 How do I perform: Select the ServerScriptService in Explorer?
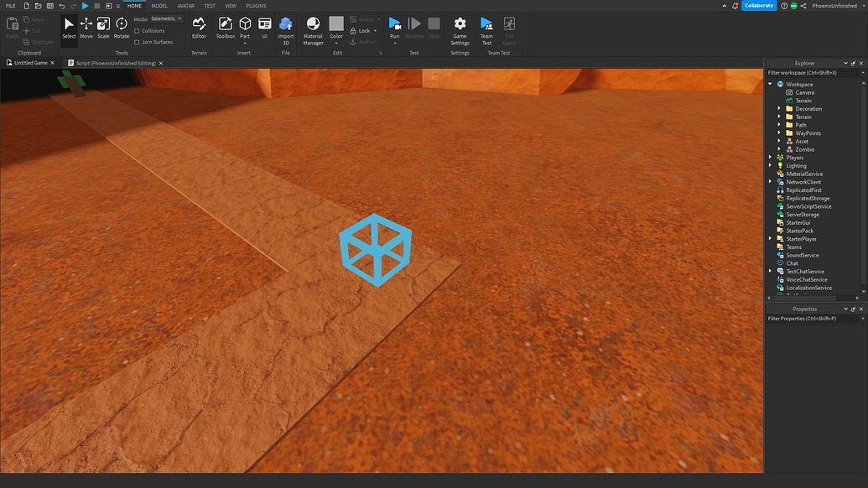pyautogui.click(x=808, y=206)
